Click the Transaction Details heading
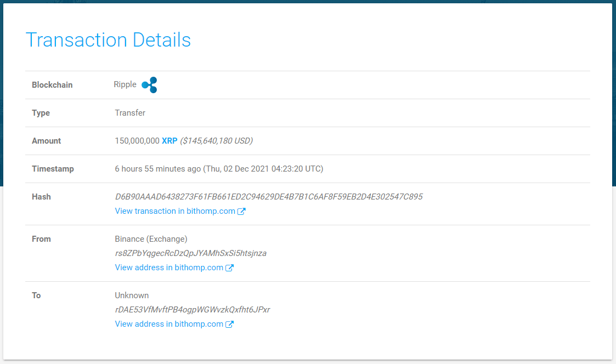 108,40
